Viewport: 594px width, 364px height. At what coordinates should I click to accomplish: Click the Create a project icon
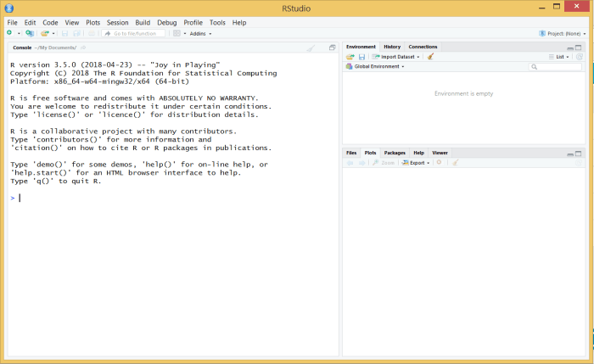click(x=30, y=33)
